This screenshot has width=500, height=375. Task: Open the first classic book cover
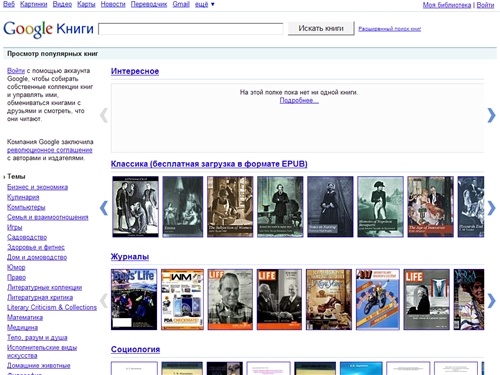tap(135, 207)
